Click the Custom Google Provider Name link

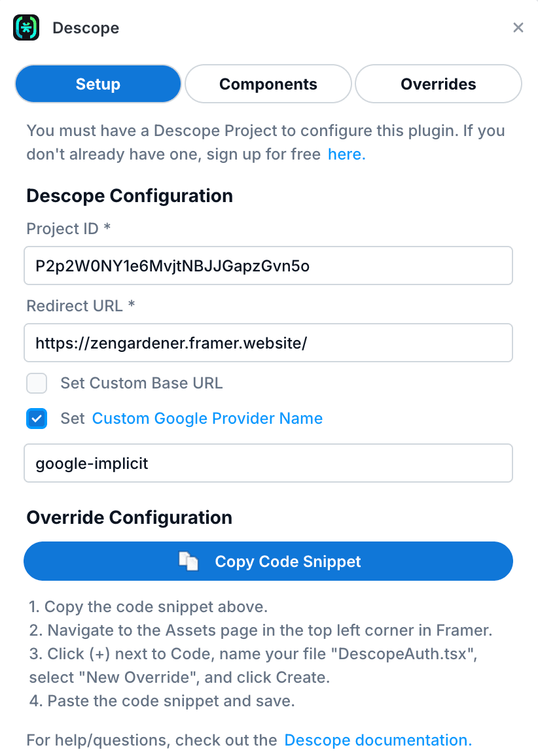[x=207, y=418]
